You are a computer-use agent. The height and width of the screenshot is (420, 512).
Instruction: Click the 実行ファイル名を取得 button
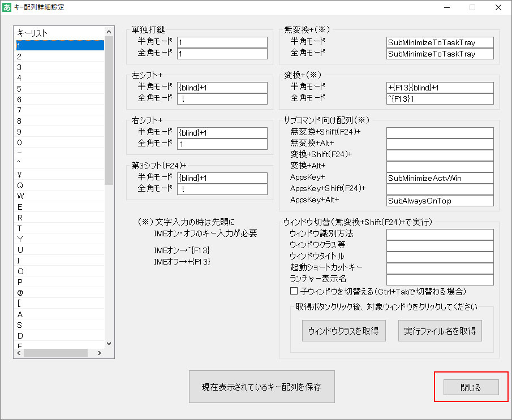coord(440,331)
